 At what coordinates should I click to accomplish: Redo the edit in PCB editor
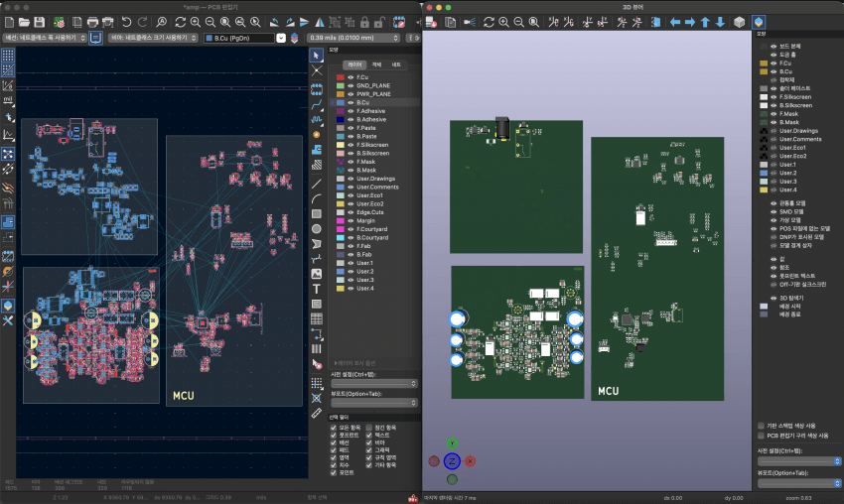(x=142, y=22)
